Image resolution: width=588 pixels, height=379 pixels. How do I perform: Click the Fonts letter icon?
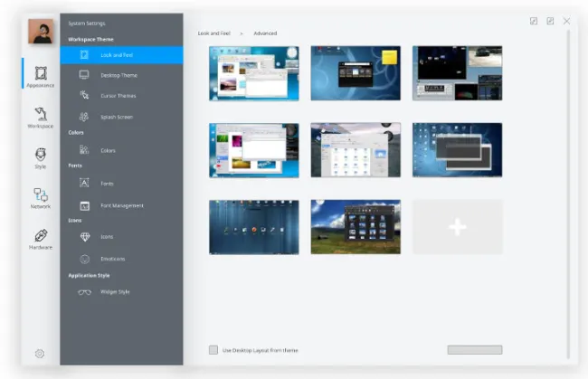coord(84,183)
